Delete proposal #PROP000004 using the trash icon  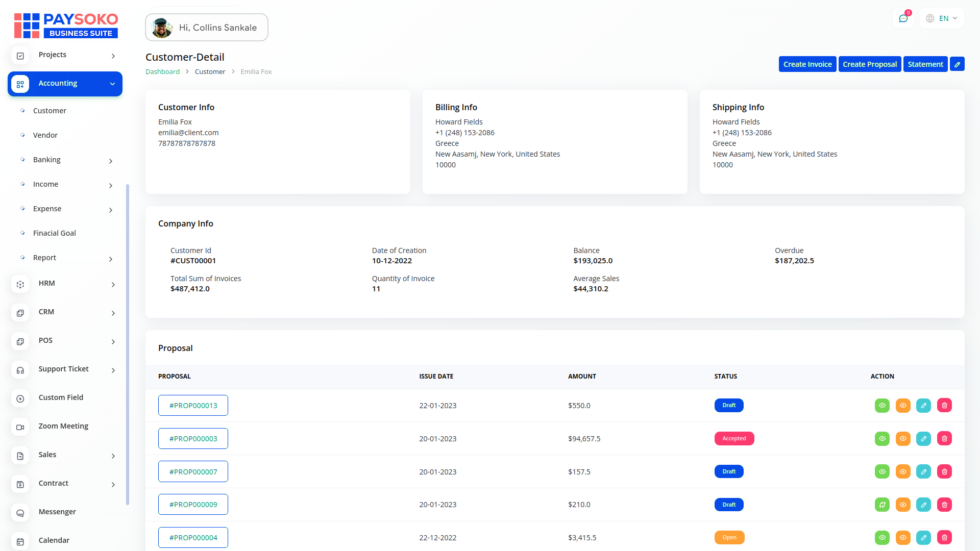[944, 537]
